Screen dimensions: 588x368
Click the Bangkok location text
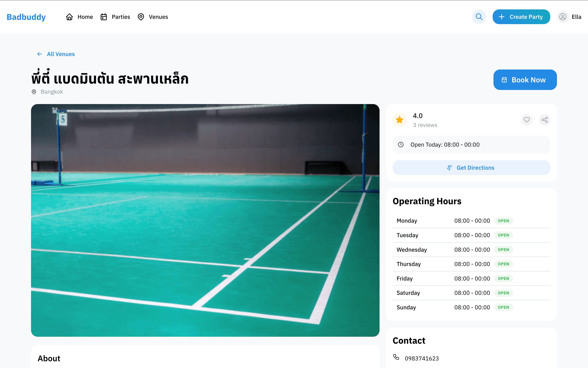52,92
